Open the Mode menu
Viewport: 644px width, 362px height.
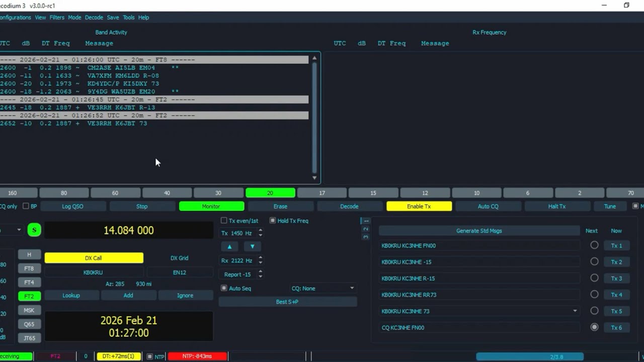pos(74,17)
